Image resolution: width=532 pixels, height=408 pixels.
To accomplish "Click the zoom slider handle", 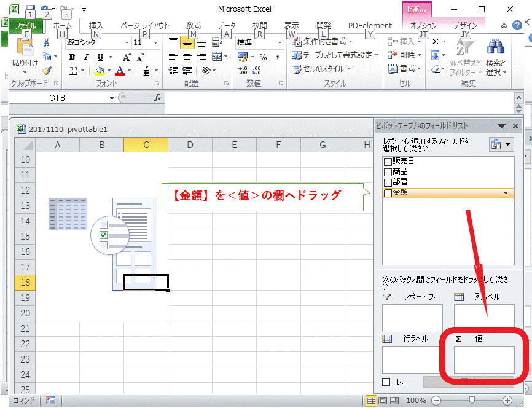I will point(472,400).
